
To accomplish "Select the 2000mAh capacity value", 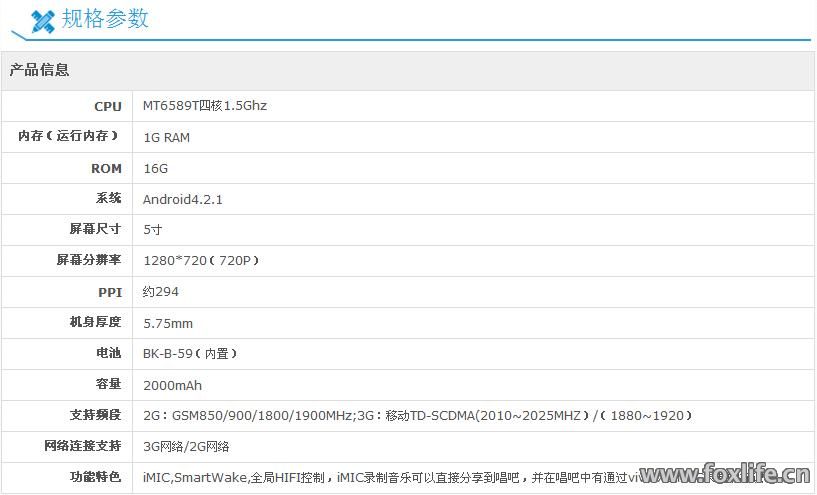I will click(x=173, y=384).
